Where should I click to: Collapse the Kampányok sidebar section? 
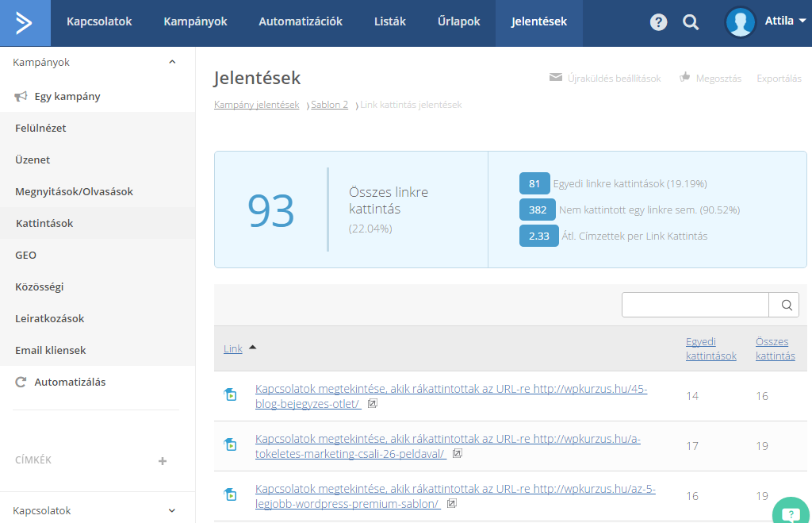click(172, 62)
